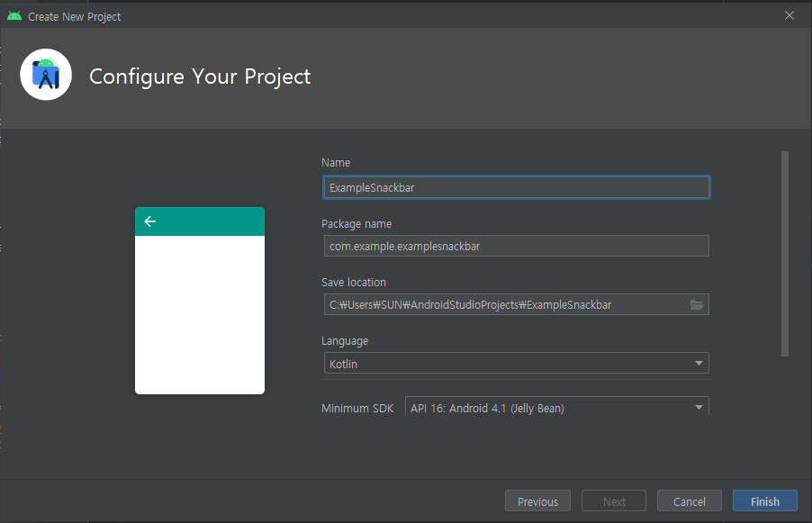
Task: Click the 'Configure Your Project' heading
Action: tap(200, 77)
